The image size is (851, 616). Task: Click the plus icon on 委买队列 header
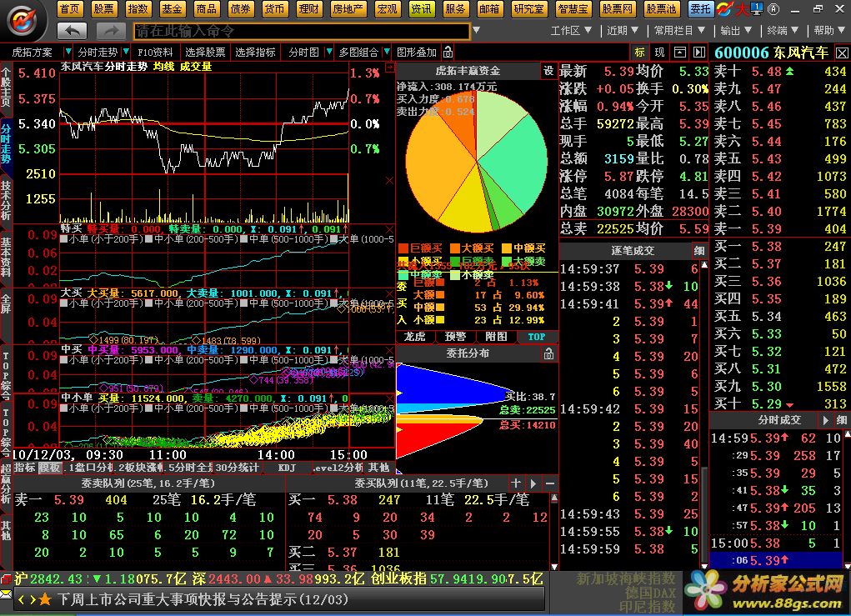tap(516, 483)
